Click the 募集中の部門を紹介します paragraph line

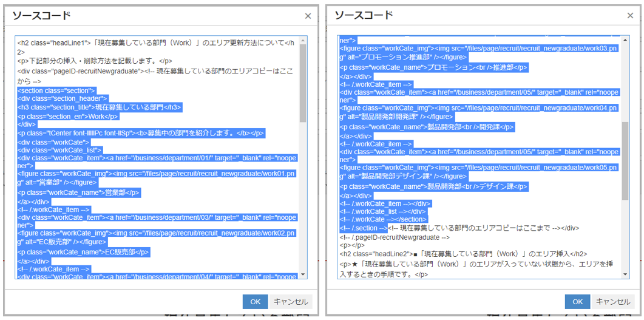(x=140, y=134)
